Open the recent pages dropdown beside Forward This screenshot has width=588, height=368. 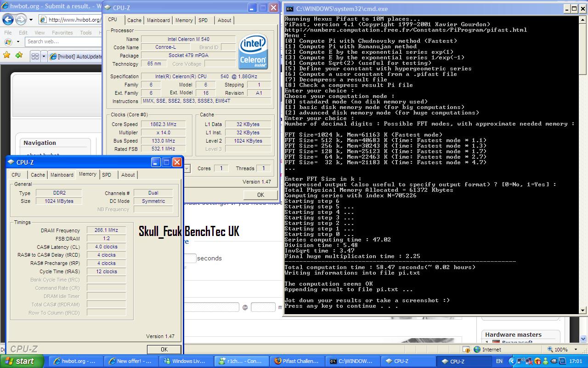[x=31, y=20]
